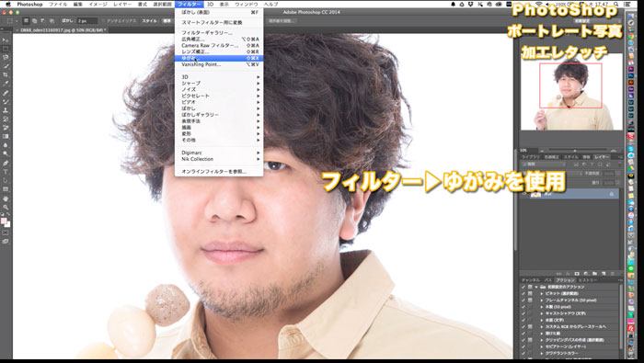Toggle check for 初期設定のアクション set
Viewport: 644px width, 363px height.
523,287
